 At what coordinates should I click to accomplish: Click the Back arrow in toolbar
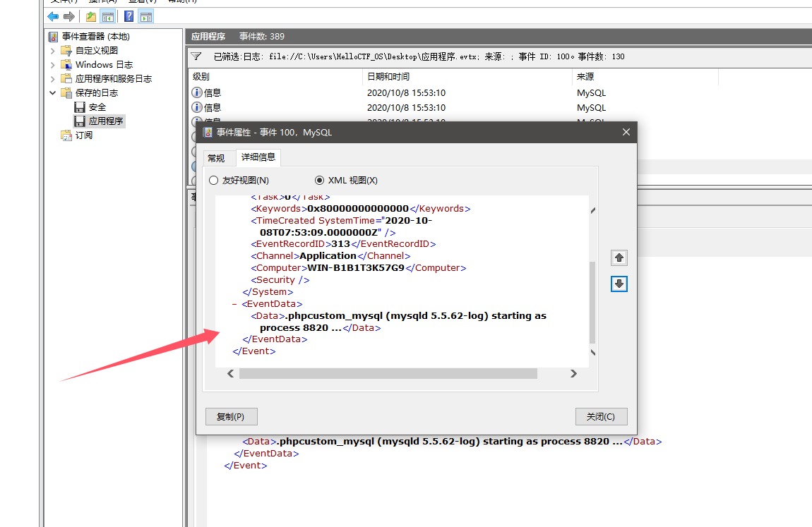point(53,16)
